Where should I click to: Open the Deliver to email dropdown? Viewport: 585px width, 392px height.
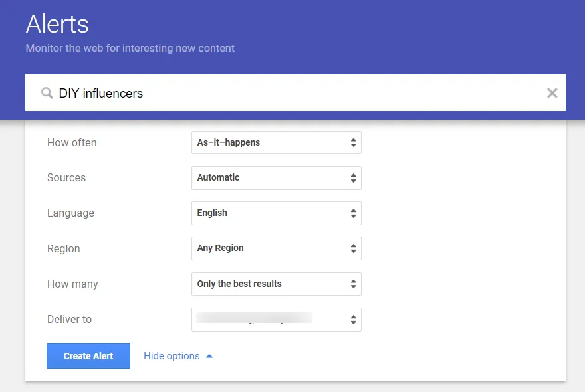pos(276,319)
